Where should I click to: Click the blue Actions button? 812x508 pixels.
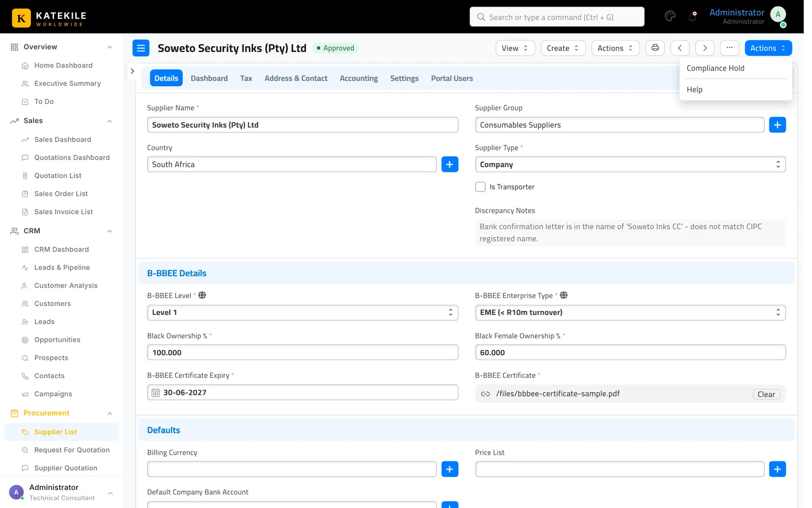coord(768,48)
